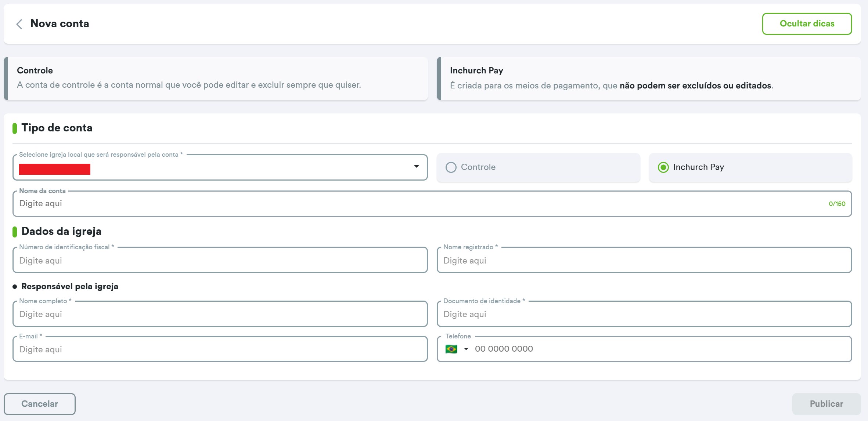Click the Ocultar dicas button
The image size is (868, 421).
coord(807,24)
